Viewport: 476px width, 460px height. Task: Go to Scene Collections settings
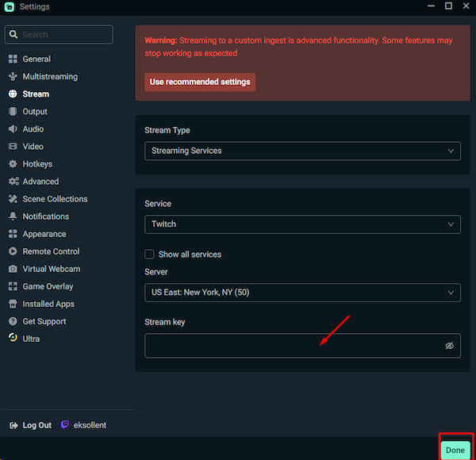[55, 199]
